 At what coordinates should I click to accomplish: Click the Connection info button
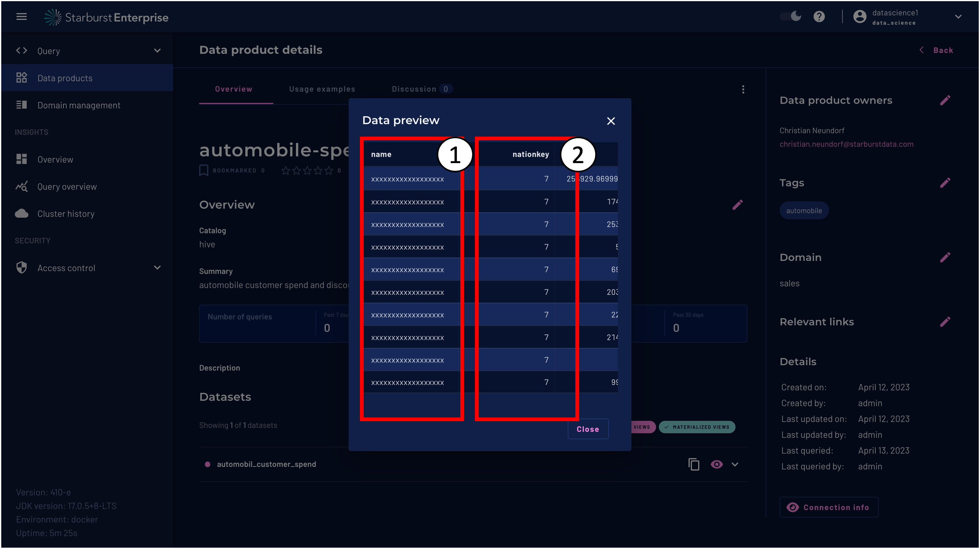[x=829, y=507]
